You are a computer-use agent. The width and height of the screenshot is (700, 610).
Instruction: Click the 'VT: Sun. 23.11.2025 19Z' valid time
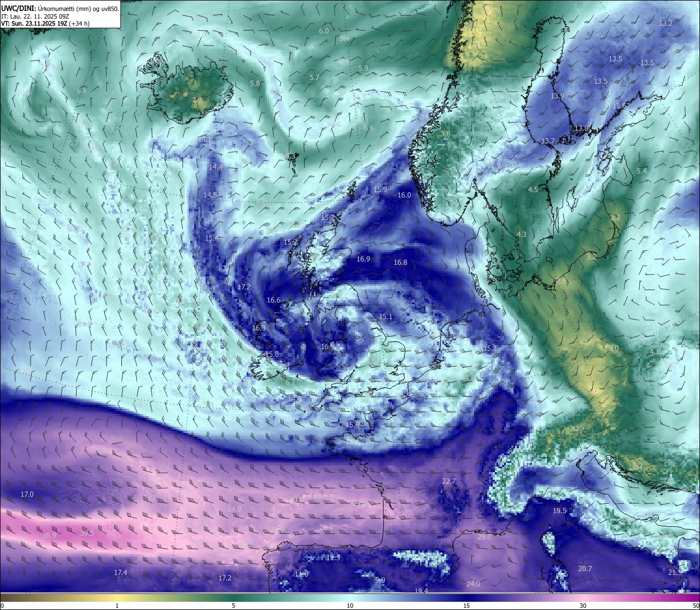coord(34,24)
